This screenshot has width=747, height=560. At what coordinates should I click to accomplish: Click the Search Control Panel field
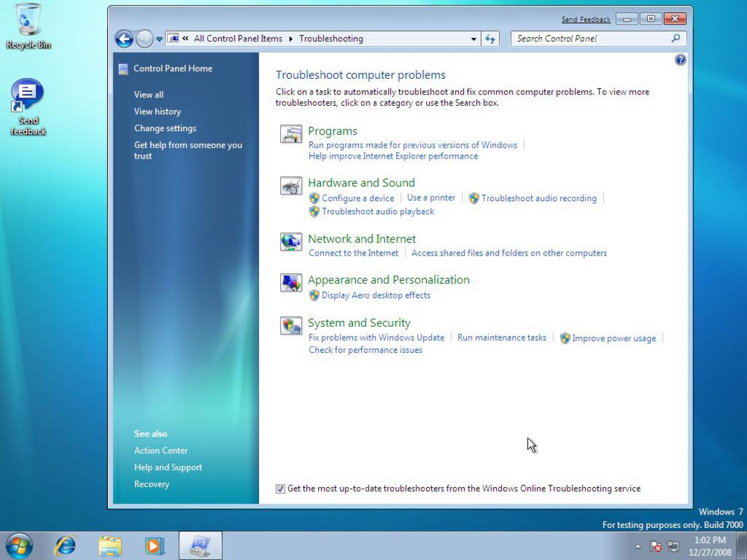[x=598, y=38]
